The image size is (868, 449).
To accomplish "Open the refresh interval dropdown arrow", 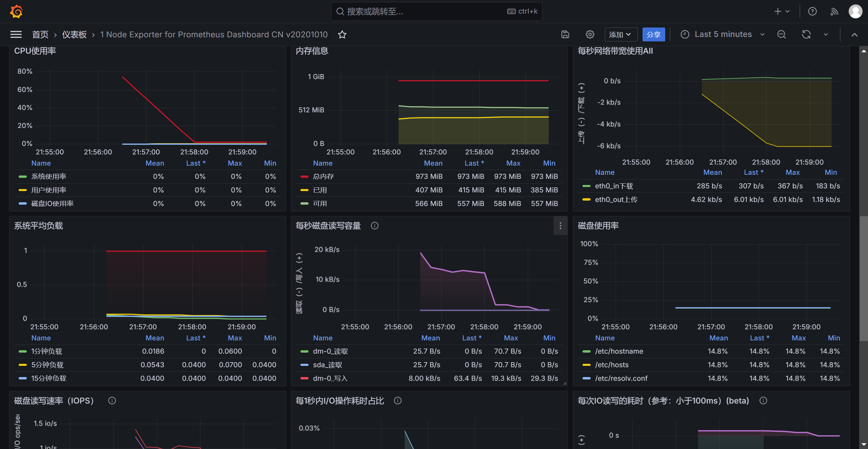I will pyautogui.click(x=826, y=34).
